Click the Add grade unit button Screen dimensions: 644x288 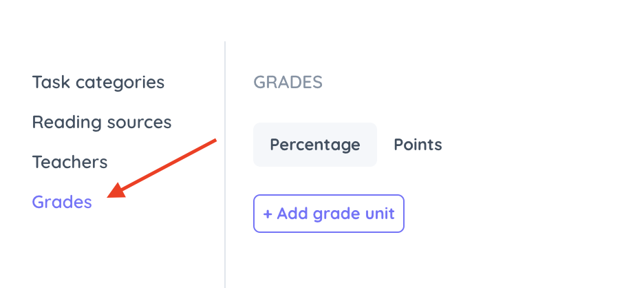[329, 214]
